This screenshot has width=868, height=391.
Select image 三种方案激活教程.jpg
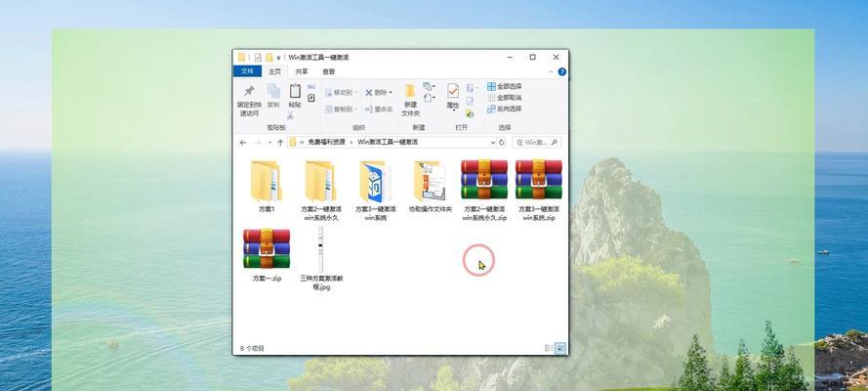(321, 259)
